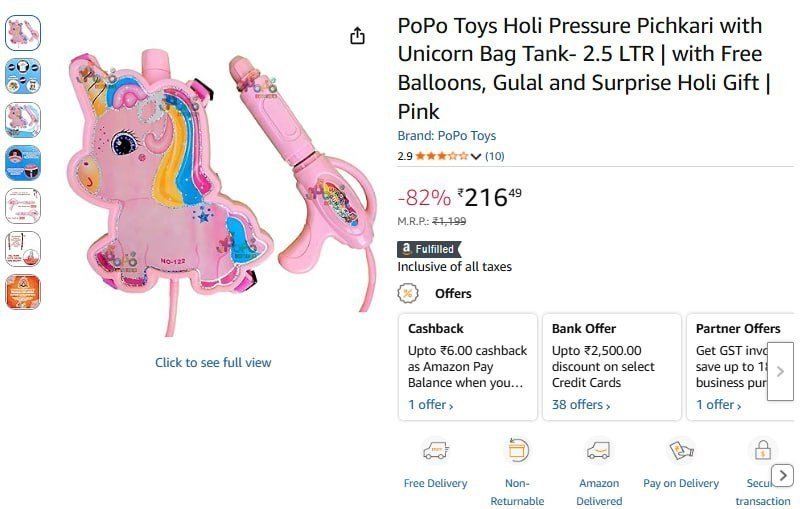Click the share icon above product image
The width and height of the screenshot is (800, 509).
(357, 36)
